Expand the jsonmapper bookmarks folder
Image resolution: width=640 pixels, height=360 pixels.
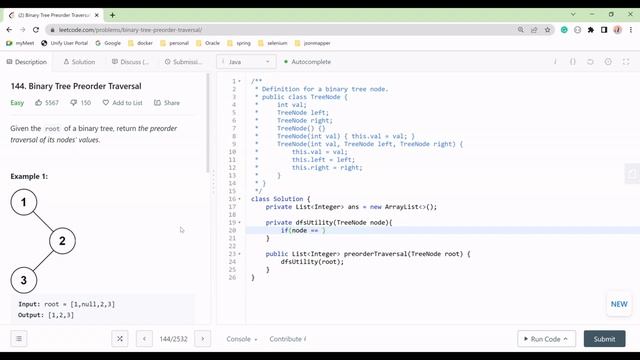[x=312, y=43]
